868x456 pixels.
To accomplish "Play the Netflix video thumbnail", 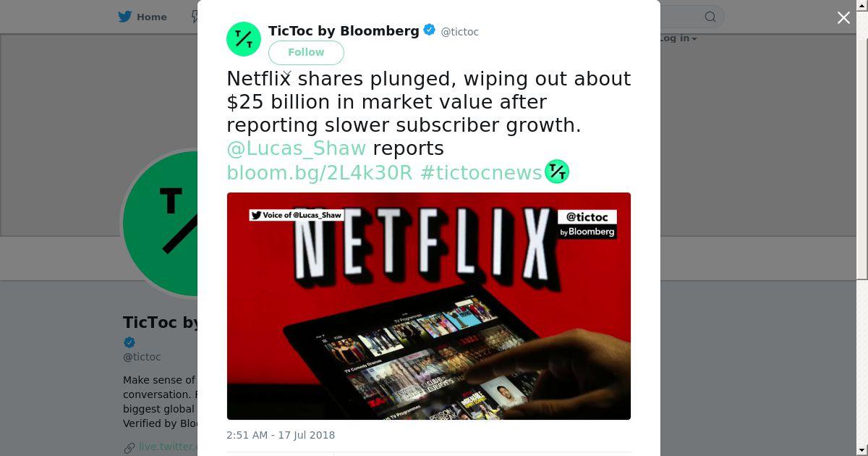I will coord(429,306).
